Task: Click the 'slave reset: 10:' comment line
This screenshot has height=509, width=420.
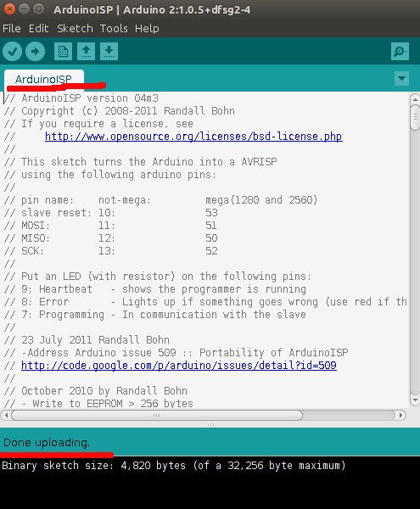Action: point(110,213)
